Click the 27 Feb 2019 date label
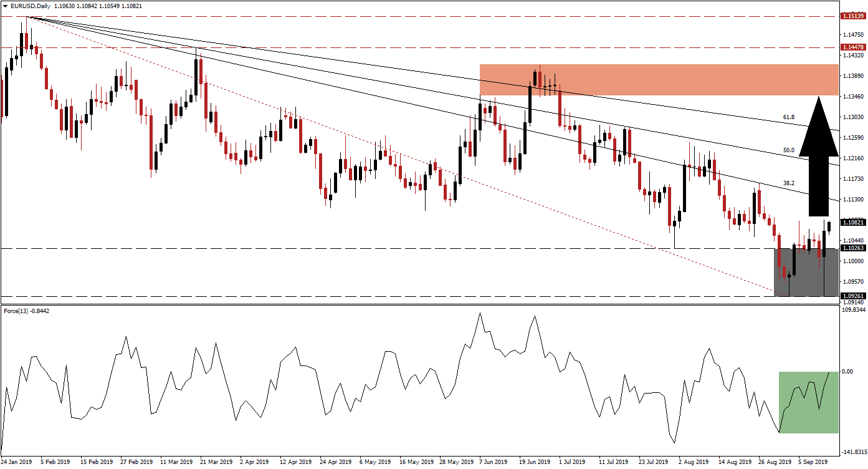This screenshot has height=469, width=868. click(136, 463)
